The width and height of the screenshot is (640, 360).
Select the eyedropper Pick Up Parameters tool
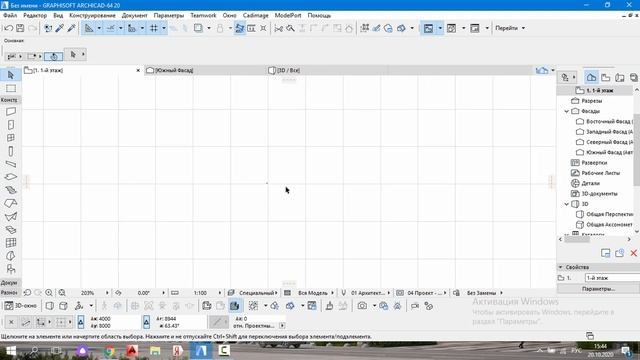(60, 28)
